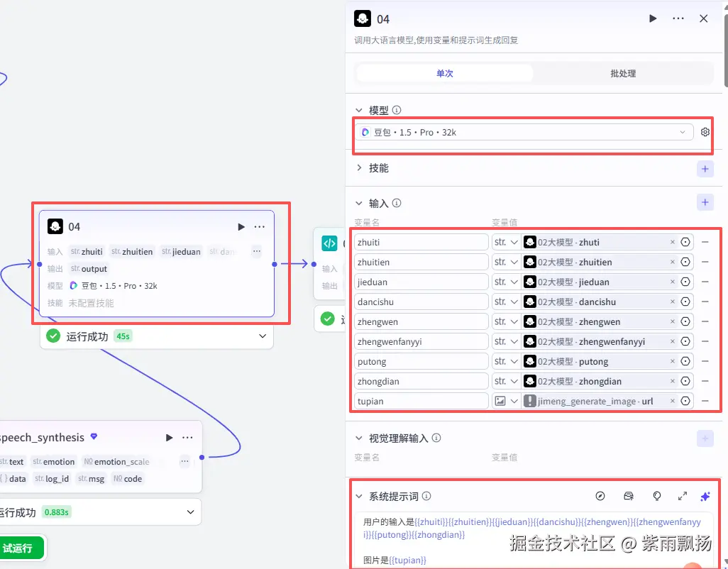Click the tupian variable name field

click(x=421, y=401)
